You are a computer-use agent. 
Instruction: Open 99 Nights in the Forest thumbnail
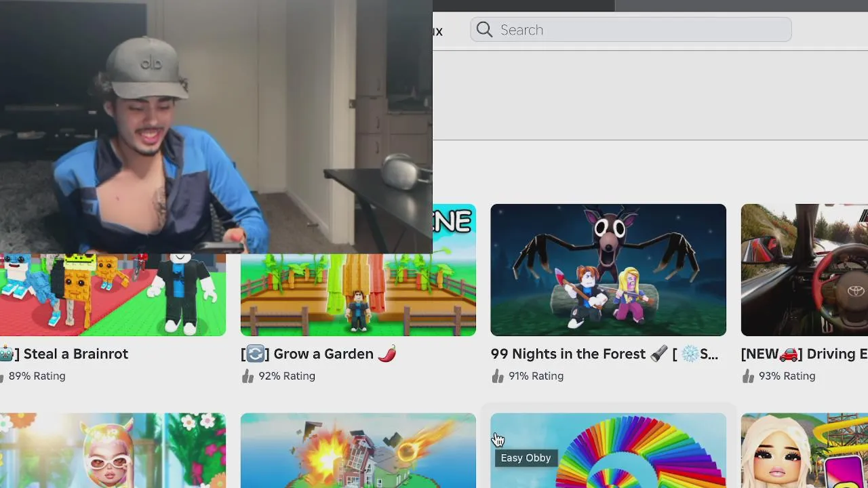click(608, 270)
